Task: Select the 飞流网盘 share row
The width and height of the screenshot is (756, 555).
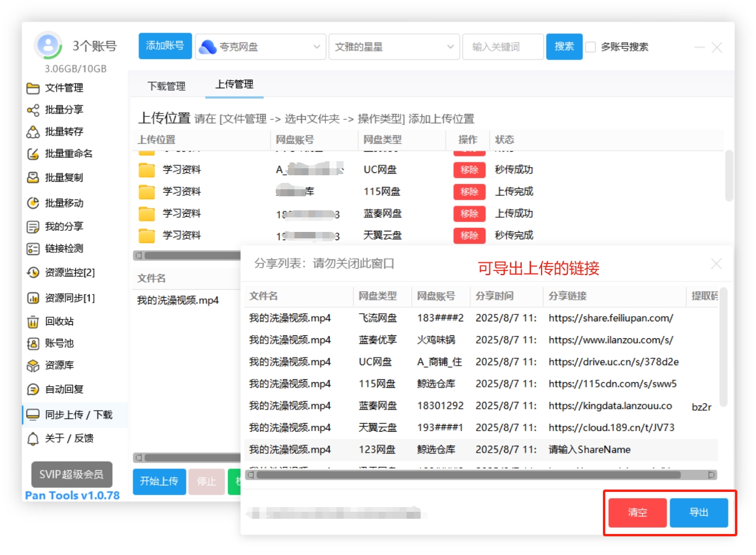Action: (481, 318)
